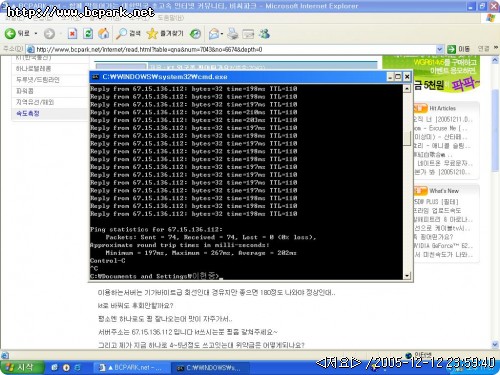Open the 하나로텔레콤 sidebar link
500x375 pixels.
pos(33,69)
